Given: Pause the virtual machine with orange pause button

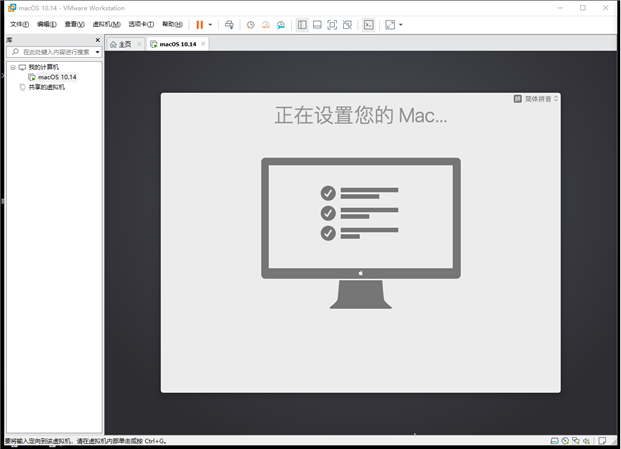Looking at the screenshot, I should pyautogui.click(x=200, y=25).
